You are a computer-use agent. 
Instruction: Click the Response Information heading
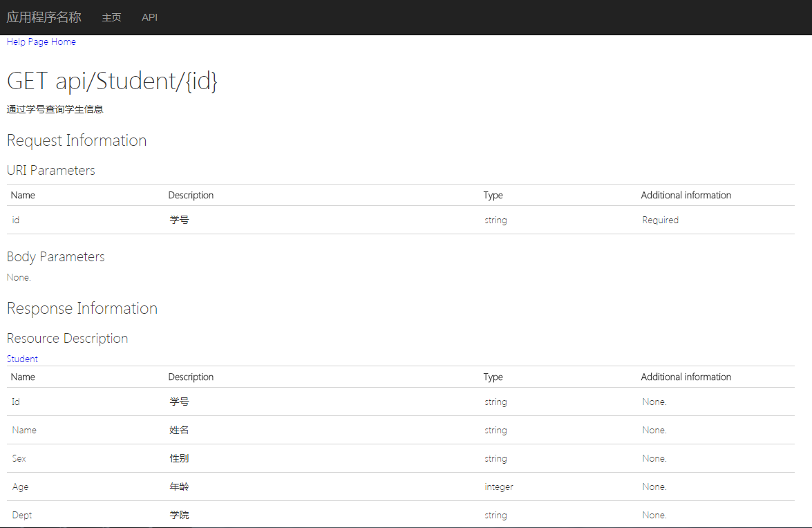(x=82, y=308)
